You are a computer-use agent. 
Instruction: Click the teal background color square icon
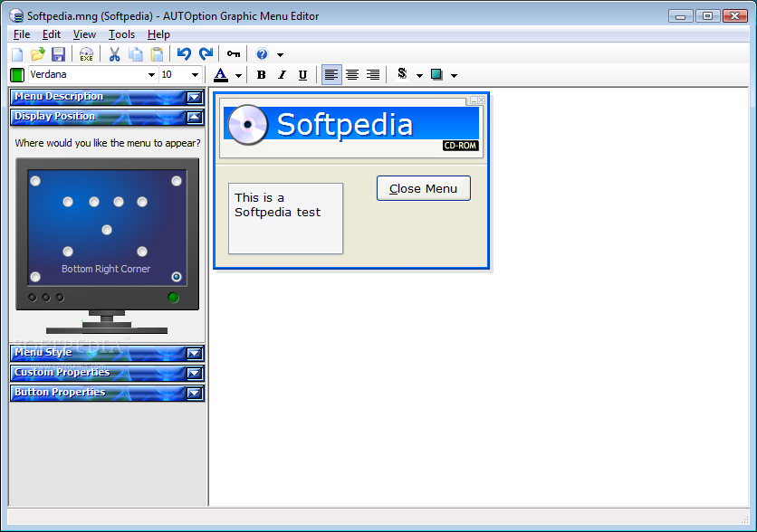[x=436, y=74]
